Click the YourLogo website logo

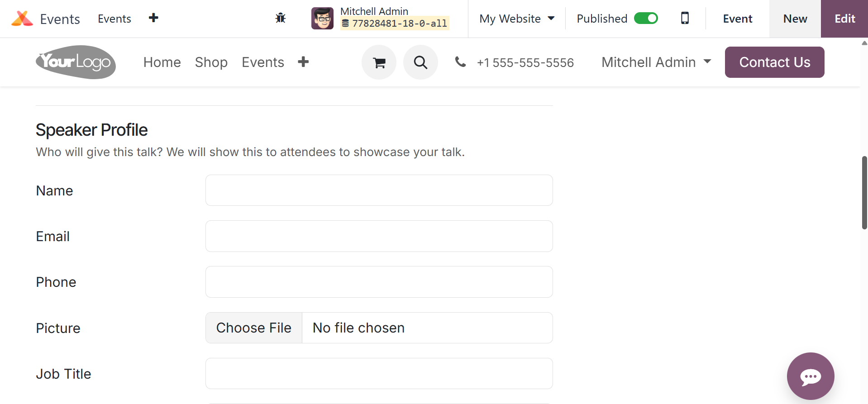(x=76, y=62)
